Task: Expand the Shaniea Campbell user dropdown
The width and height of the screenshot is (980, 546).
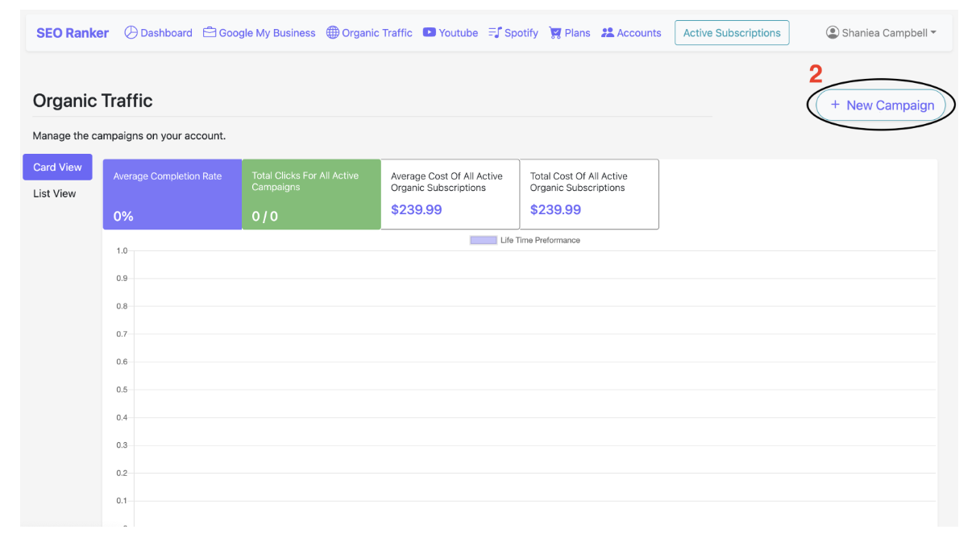Action: tap(882, 33)
